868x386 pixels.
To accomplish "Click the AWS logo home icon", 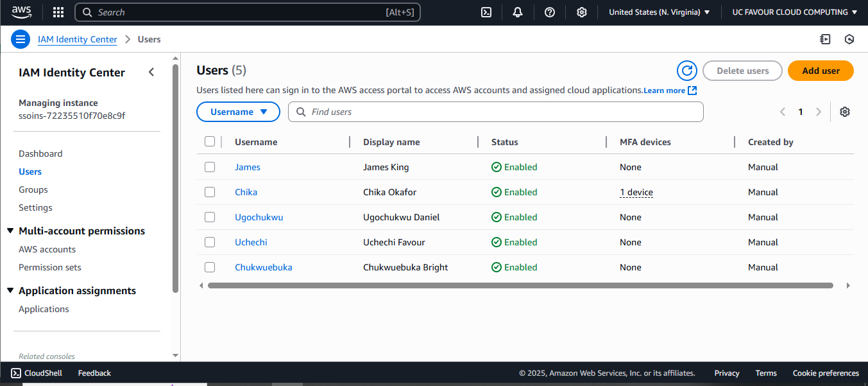I will pos(21,12).
